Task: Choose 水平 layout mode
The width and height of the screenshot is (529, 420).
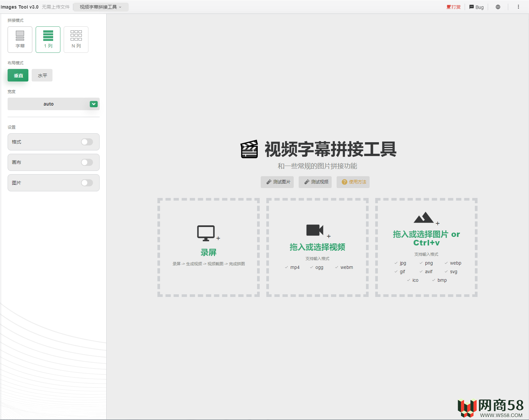Action: (42, 75)
